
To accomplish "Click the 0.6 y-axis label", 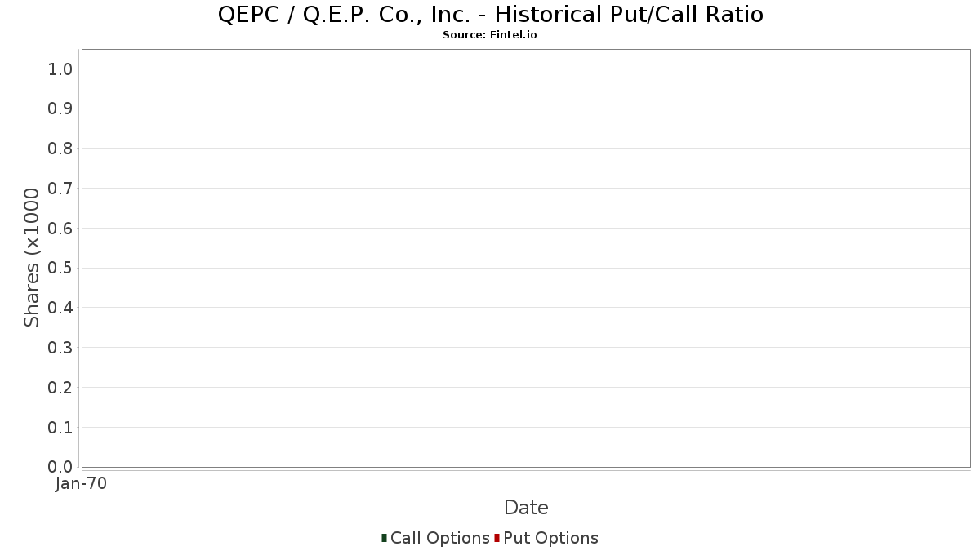I will [x=61, y=229].
